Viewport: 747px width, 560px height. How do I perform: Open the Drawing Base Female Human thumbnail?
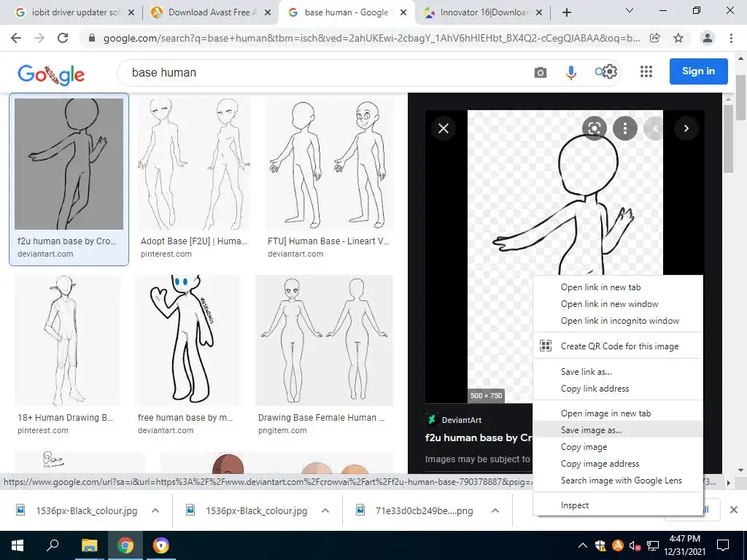(325, 340)
